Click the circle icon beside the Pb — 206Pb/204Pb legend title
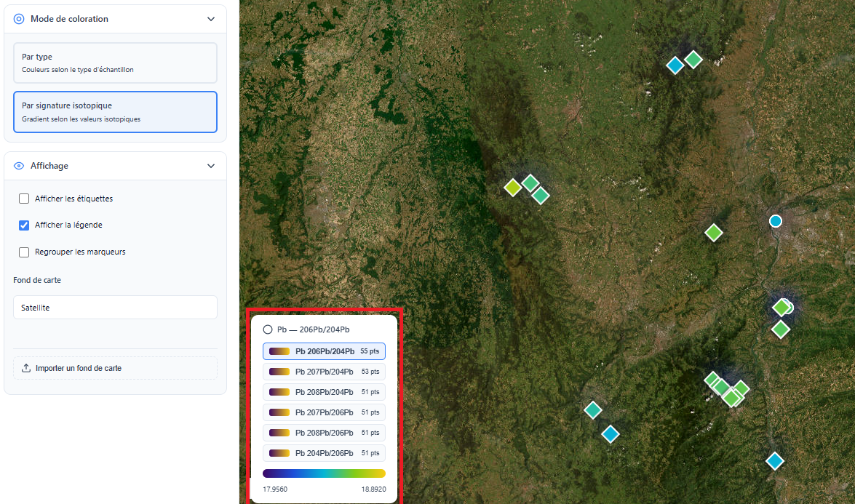Screen dimensions: 855x504 pyautogui.click(x=268, y=329)
